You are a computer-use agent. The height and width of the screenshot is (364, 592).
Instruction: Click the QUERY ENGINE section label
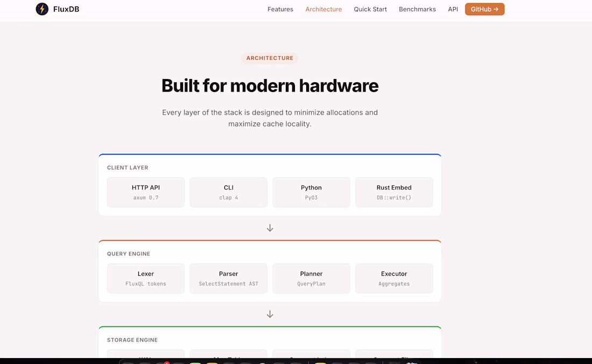(129, 254)
